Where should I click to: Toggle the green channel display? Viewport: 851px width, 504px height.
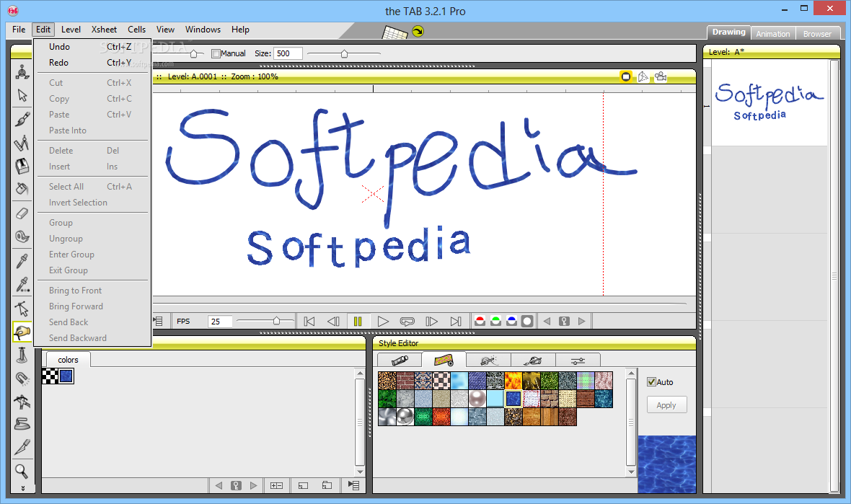click(x=495, y=321)
